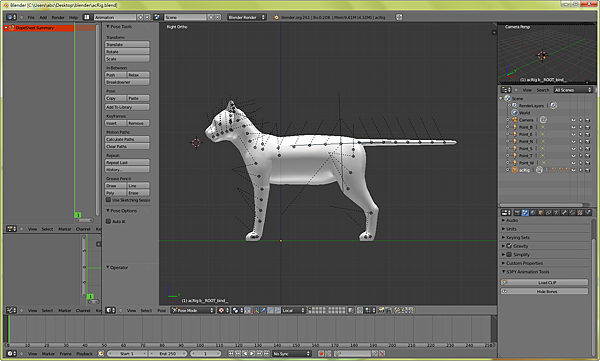This screenshot has width=600, height=361.
Task: Click the 3D view editor type icon
Action: [x=111, y=310]
